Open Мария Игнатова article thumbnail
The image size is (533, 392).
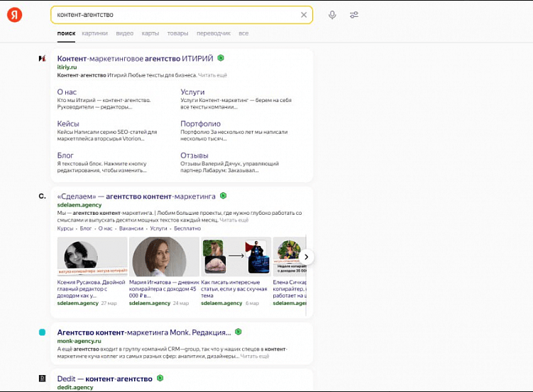click(160, 256)
